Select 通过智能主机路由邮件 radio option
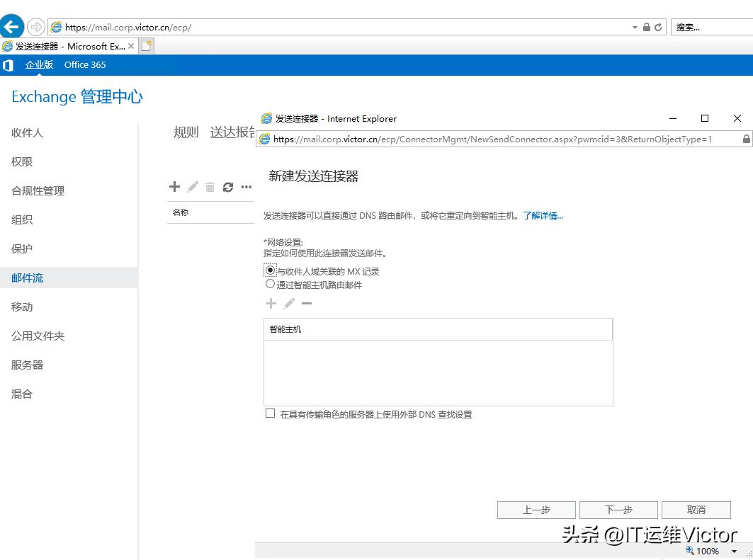 pyautogui.click(x=270, y=283)
